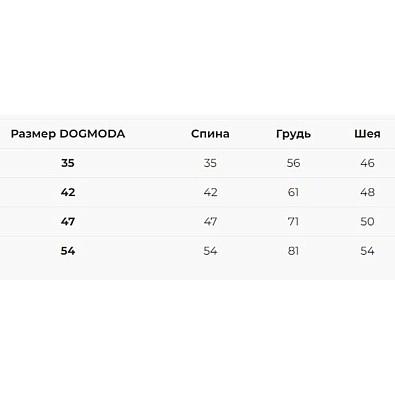
Task: Click Спина value 47
Action: [x=210, y=221]
